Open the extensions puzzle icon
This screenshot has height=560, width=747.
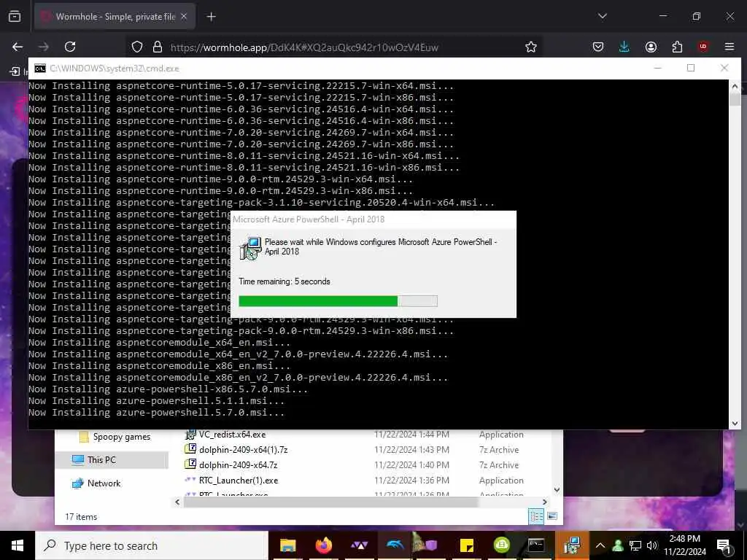(x=677, y=47)
